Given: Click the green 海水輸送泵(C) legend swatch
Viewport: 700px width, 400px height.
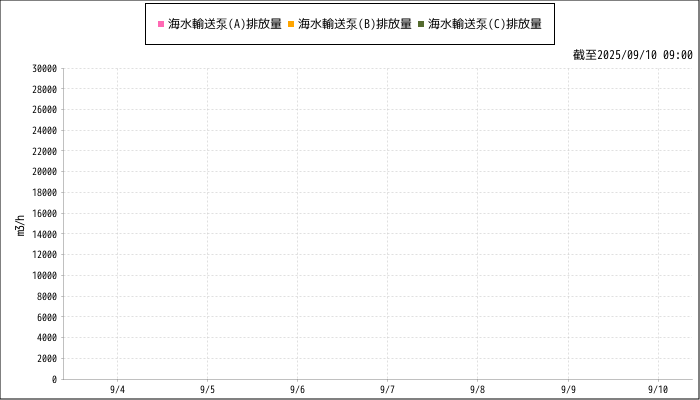Looking at the screenshot, I should click(421, 24).
